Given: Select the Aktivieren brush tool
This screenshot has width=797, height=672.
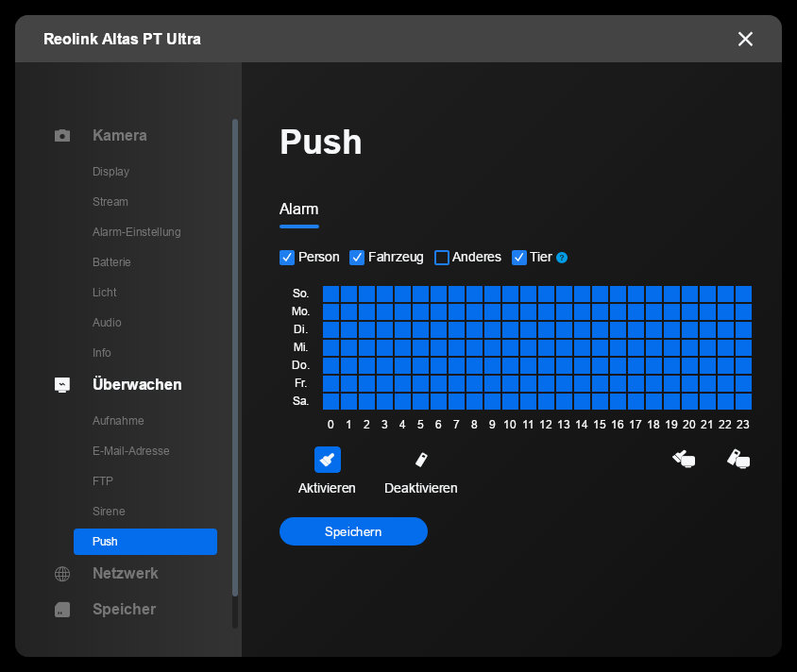Looking at the screenshot, I should (x=328, y=460).
